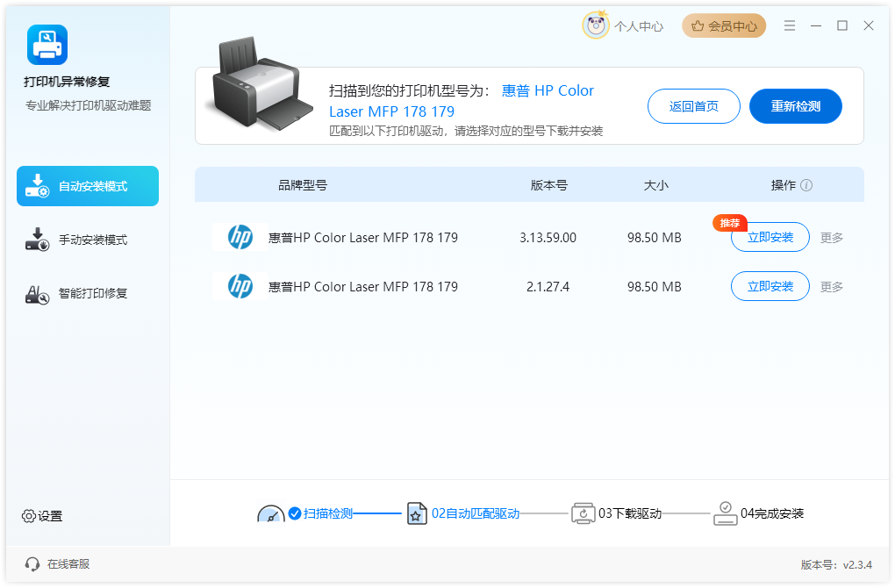The width and height of the screenshot is (895, 588).
Task: Click the 大小 column header
Action: (655, 185)
